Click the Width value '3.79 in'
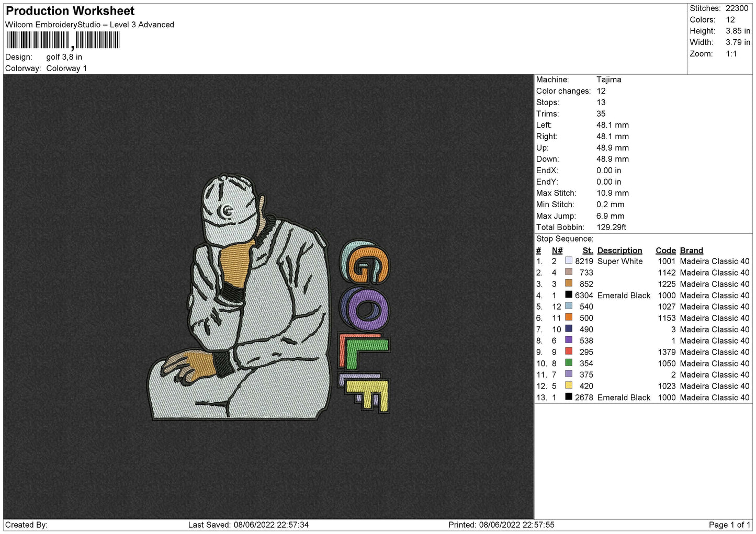 [738, 42]
